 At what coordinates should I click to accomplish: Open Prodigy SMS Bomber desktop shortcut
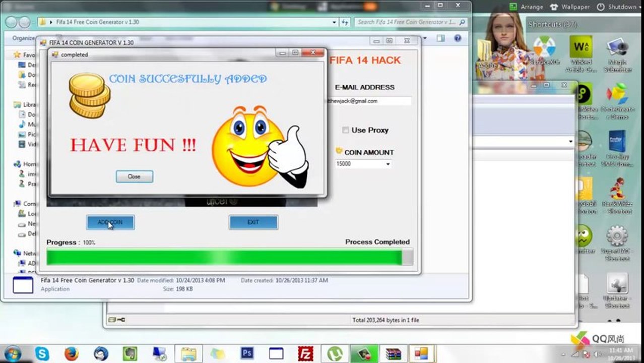click(x=617, y=148)
